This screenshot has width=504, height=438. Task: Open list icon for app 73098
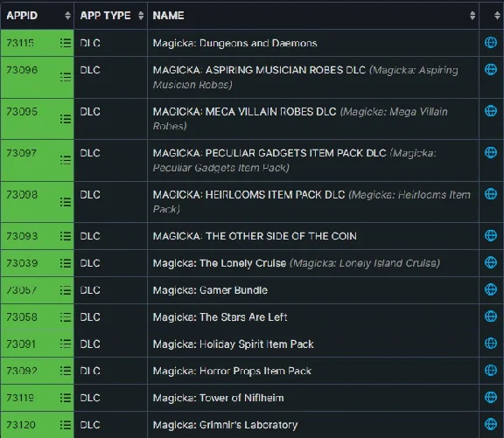click(66, 202)
